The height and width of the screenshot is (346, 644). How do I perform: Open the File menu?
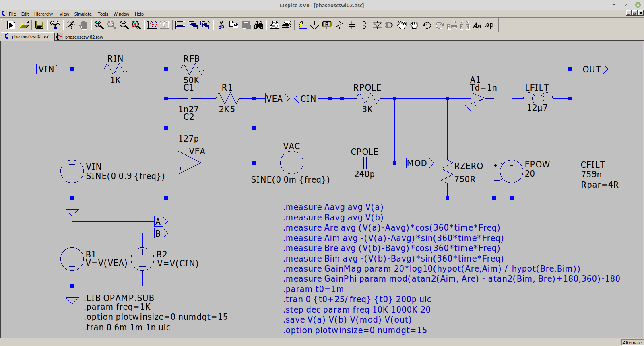12,14
